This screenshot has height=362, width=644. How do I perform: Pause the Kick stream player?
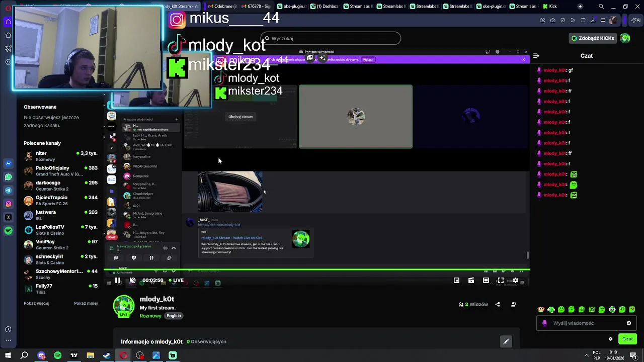click(x=117, y=281)
